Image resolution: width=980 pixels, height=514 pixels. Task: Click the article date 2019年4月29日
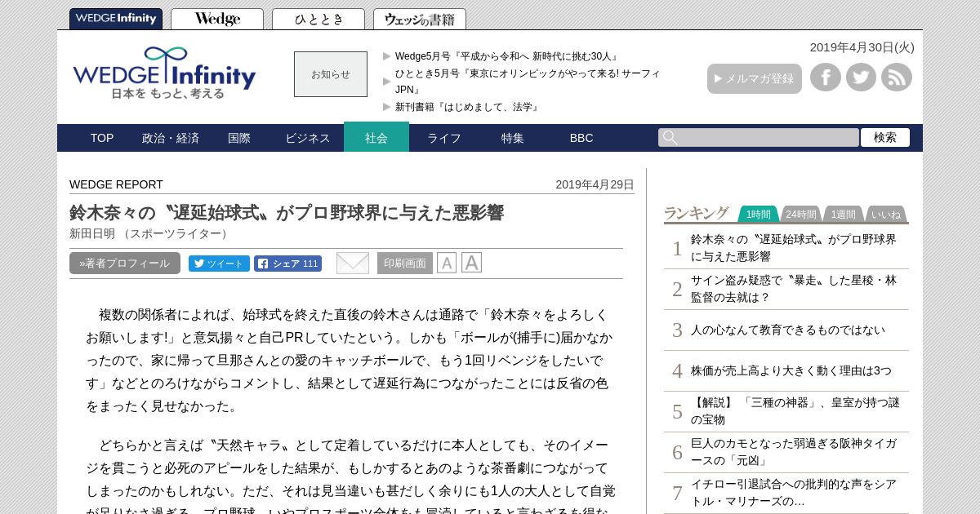coord(595,184)
